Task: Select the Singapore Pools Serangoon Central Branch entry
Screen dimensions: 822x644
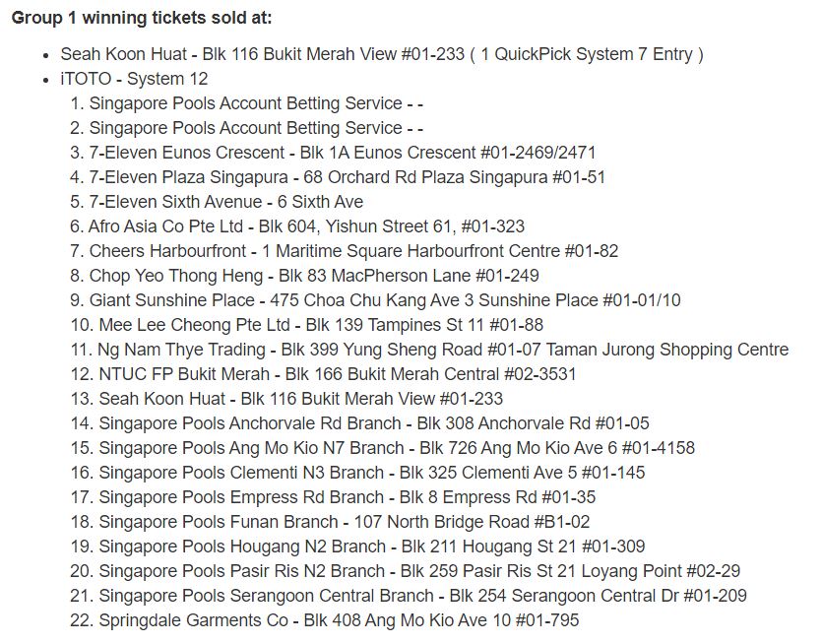Action: click(x=422, y=596)
